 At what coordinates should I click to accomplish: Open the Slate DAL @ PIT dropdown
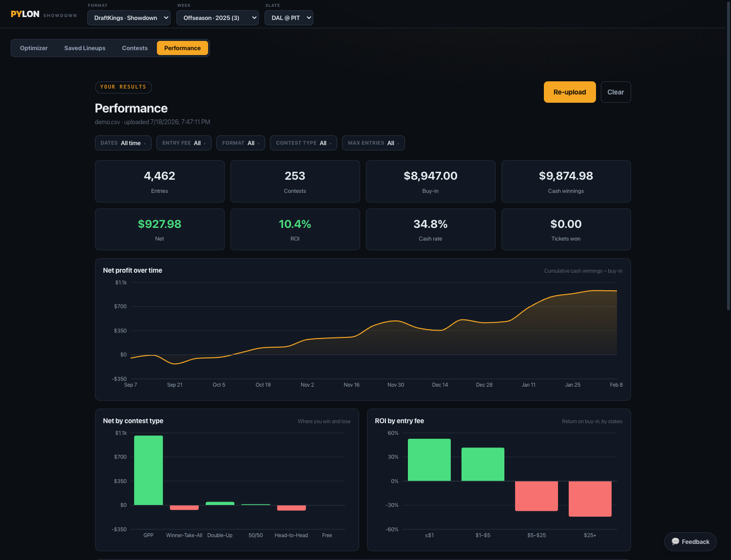(x=289, y=18)
